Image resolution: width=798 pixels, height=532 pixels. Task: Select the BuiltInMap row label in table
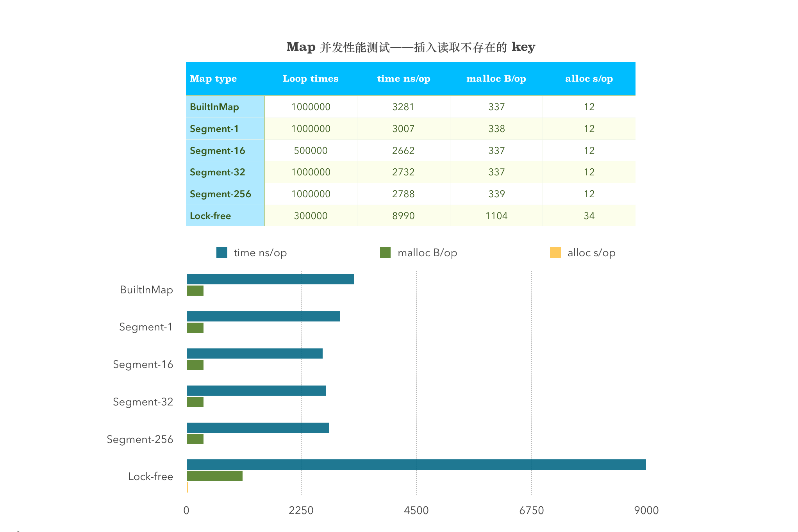(214, 107)
